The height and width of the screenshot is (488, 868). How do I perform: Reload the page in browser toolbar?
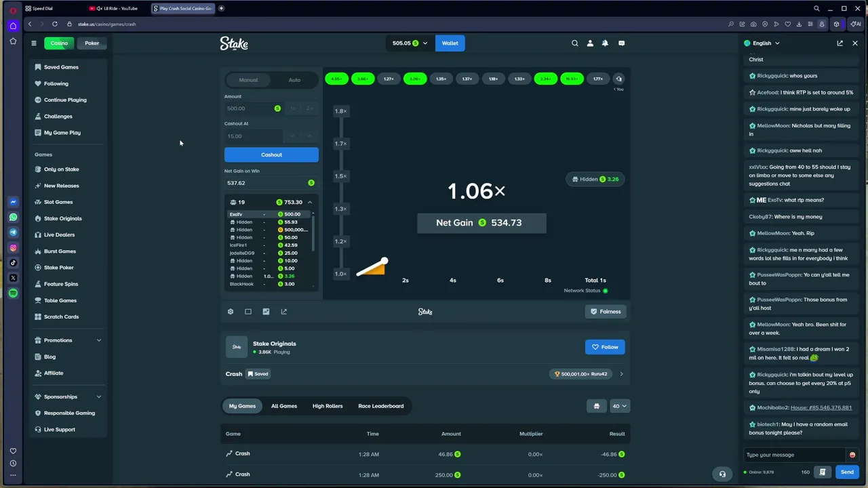(54, 24)
